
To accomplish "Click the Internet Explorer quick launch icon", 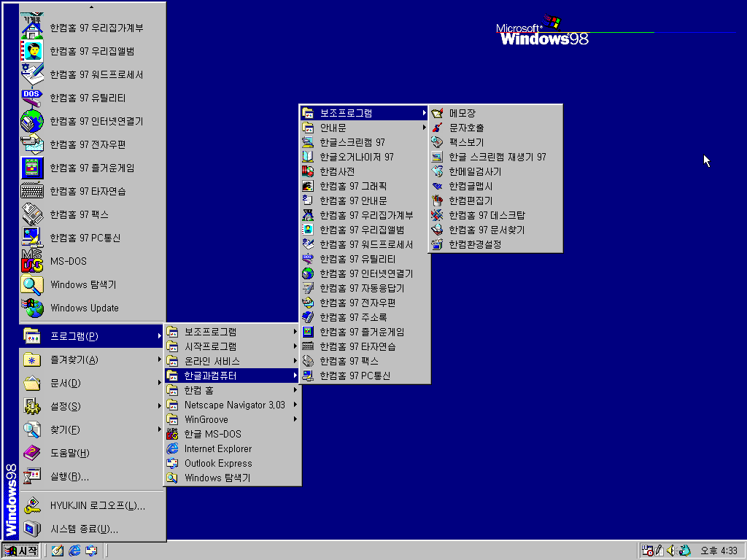I will coord(74,551).
